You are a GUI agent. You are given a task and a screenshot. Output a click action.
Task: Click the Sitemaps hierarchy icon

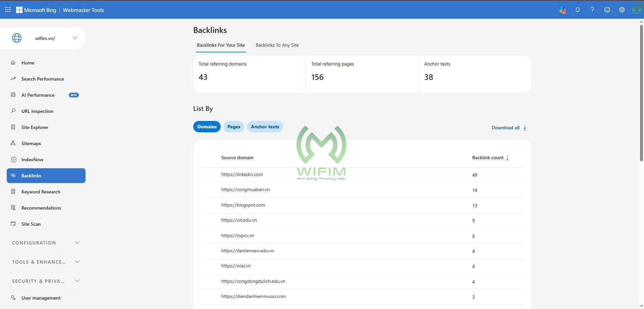[x=13, y=143]
